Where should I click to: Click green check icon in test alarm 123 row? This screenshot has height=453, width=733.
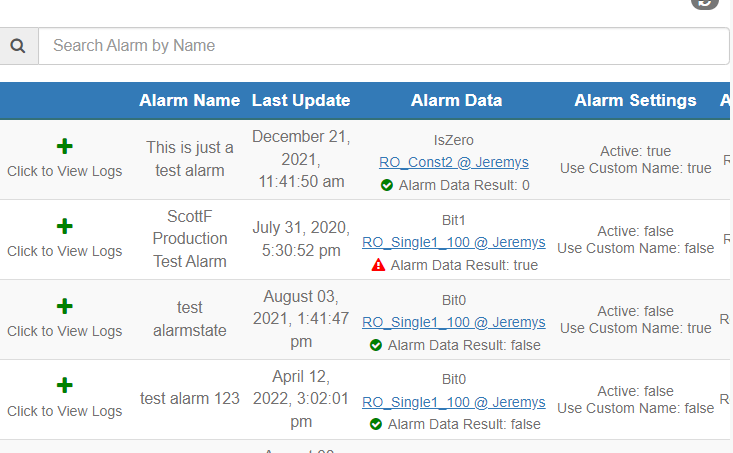coord(376,424)
